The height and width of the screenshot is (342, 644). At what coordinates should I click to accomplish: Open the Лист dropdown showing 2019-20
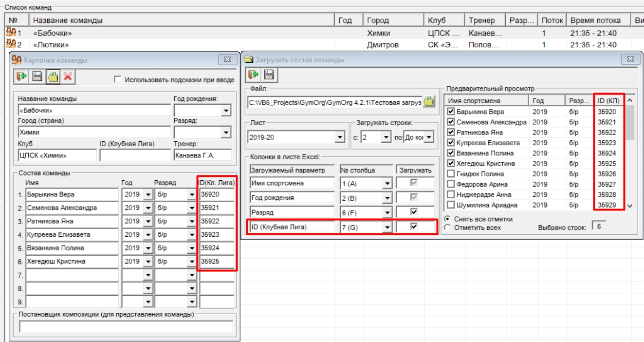pyautogui.click(x=340, y=137)
